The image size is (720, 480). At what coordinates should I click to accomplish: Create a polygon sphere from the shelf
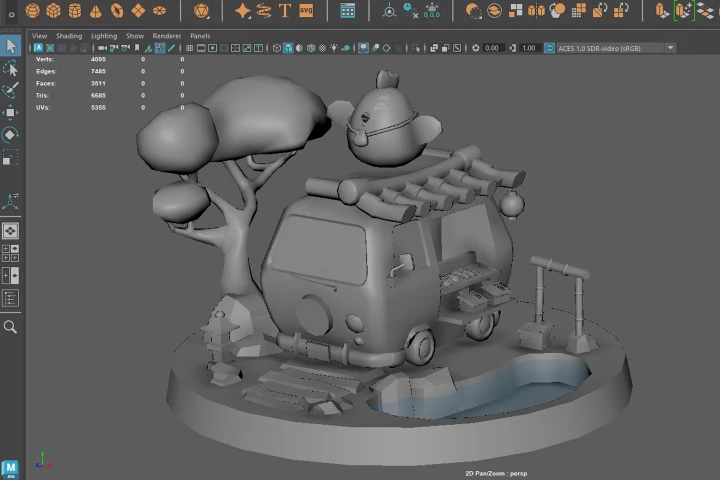[33, 11]
